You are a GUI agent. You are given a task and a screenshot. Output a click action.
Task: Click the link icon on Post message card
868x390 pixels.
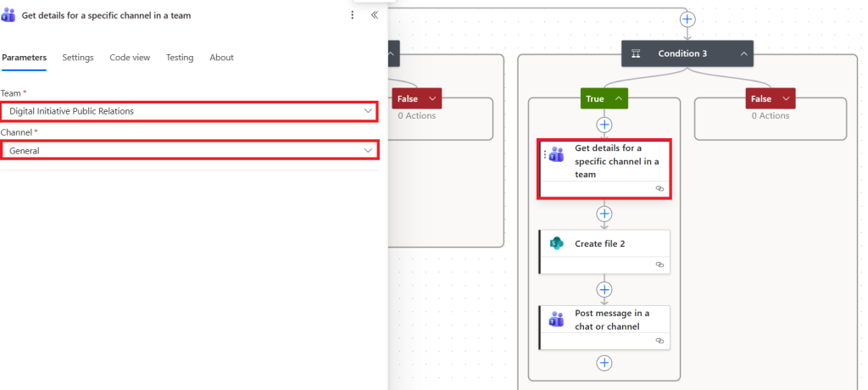659,341
